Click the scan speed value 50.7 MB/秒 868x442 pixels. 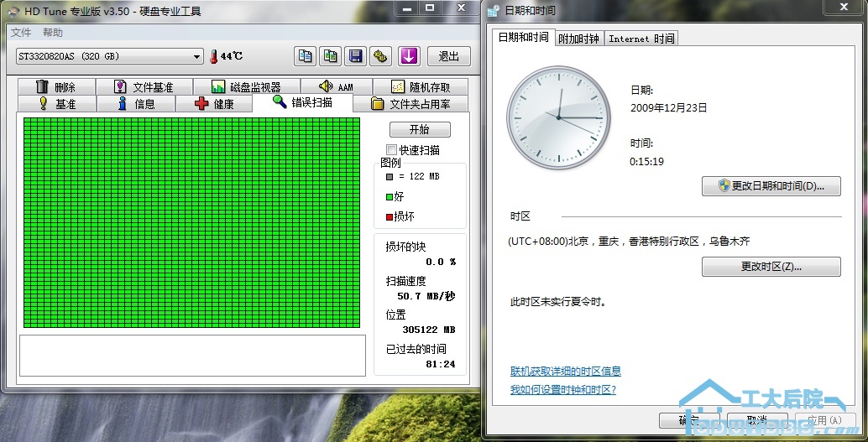[x=426, y=296]
